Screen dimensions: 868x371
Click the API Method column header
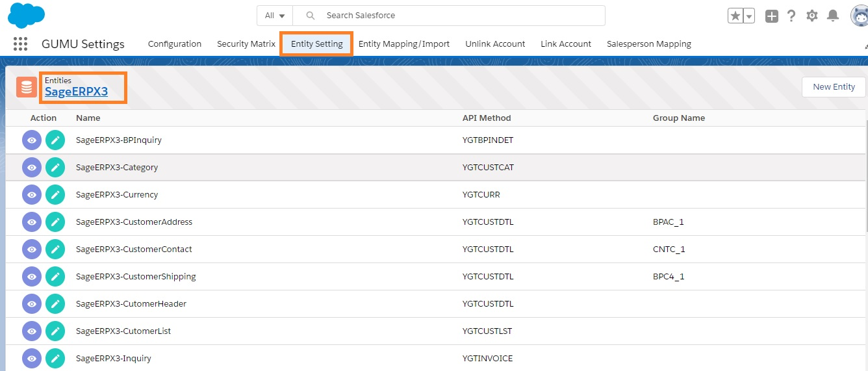point(487,118)
